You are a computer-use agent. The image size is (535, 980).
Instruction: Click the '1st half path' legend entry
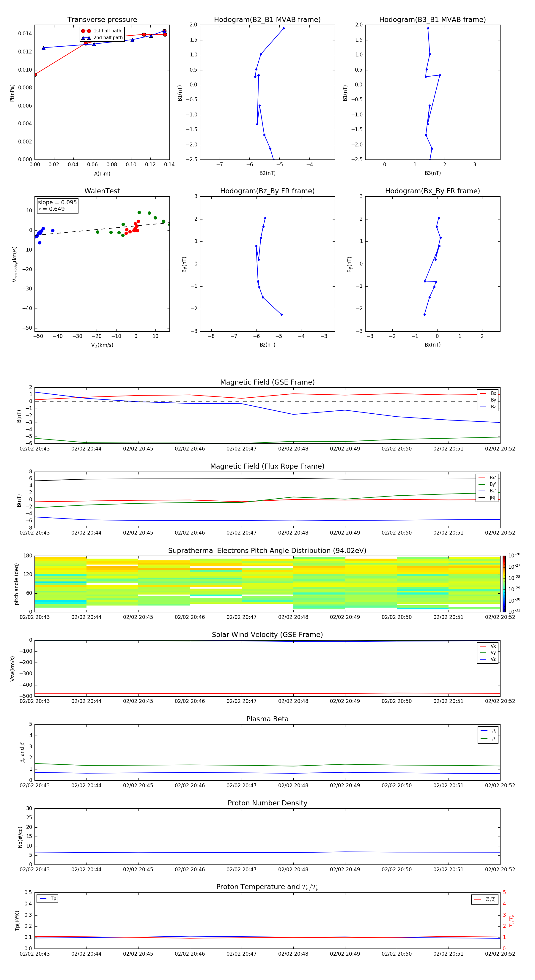pos(101,31)
